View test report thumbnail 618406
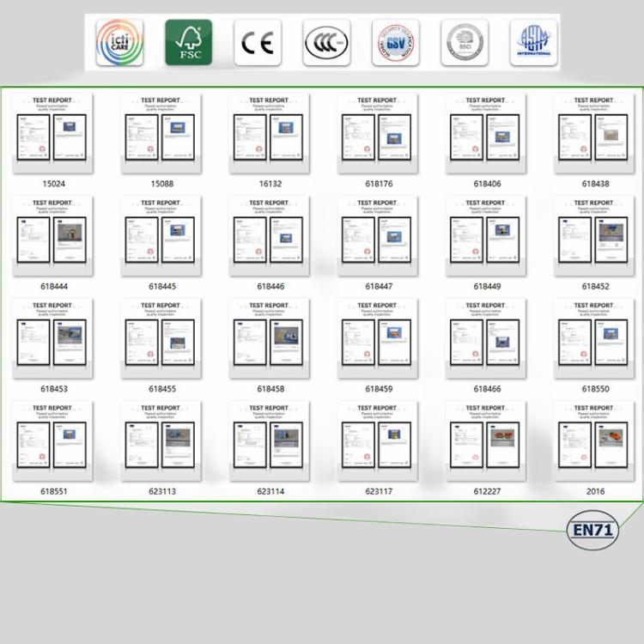644x644 pixels. (x=486, y=133)
